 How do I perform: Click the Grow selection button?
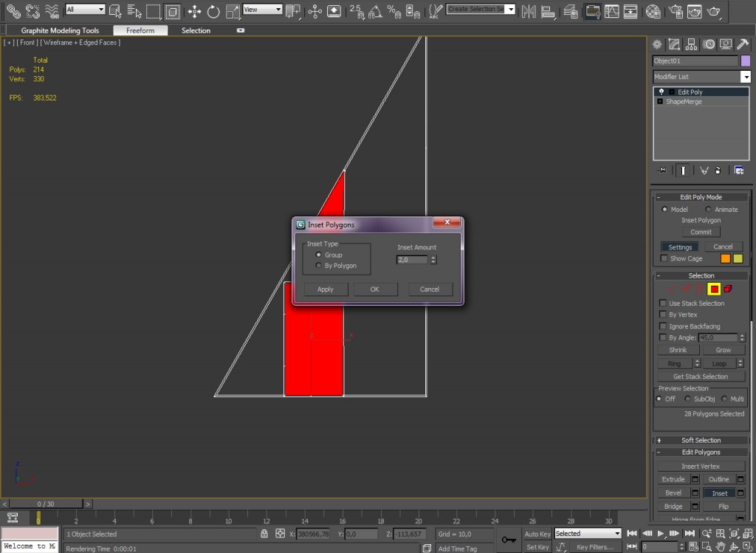pos(724,350)
